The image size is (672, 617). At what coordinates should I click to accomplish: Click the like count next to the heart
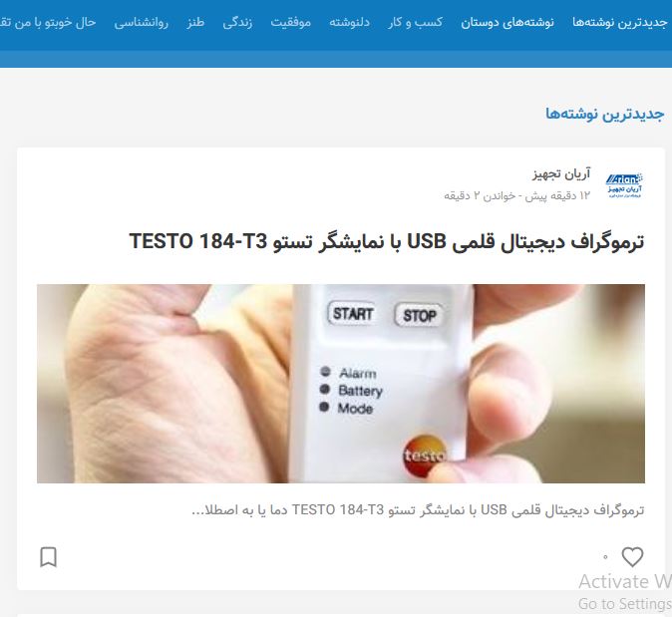click(x=605, y=557)
